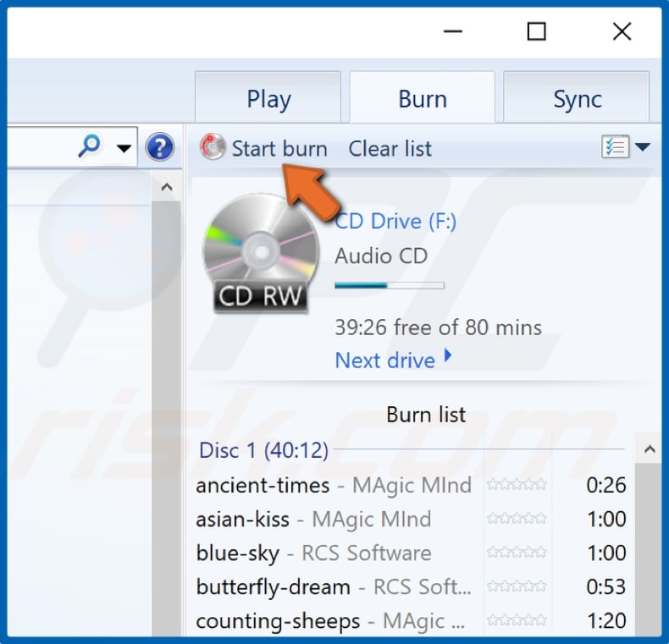Click the blue Help question mark icon
Image resolution: width=669 pixels, height=644 pixels.
tap(160, 147)
